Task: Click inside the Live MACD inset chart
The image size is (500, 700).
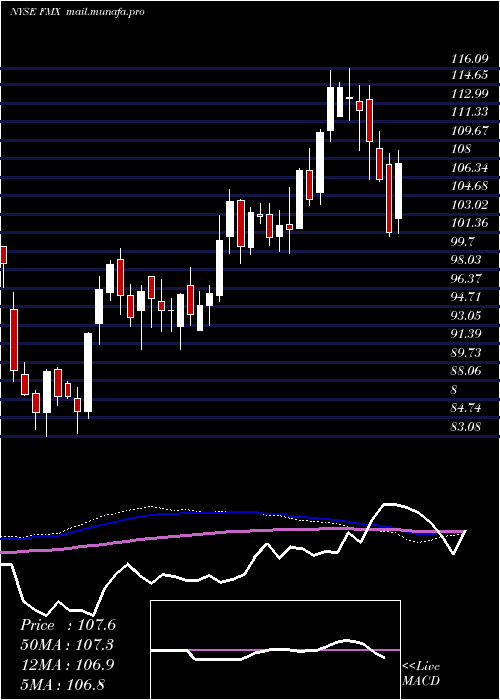Action: 275,650
